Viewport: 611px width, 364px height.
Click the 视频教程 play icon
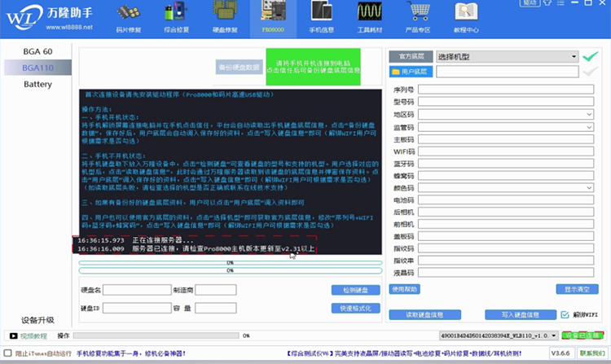pyautogui.click(x=14, y=335)
